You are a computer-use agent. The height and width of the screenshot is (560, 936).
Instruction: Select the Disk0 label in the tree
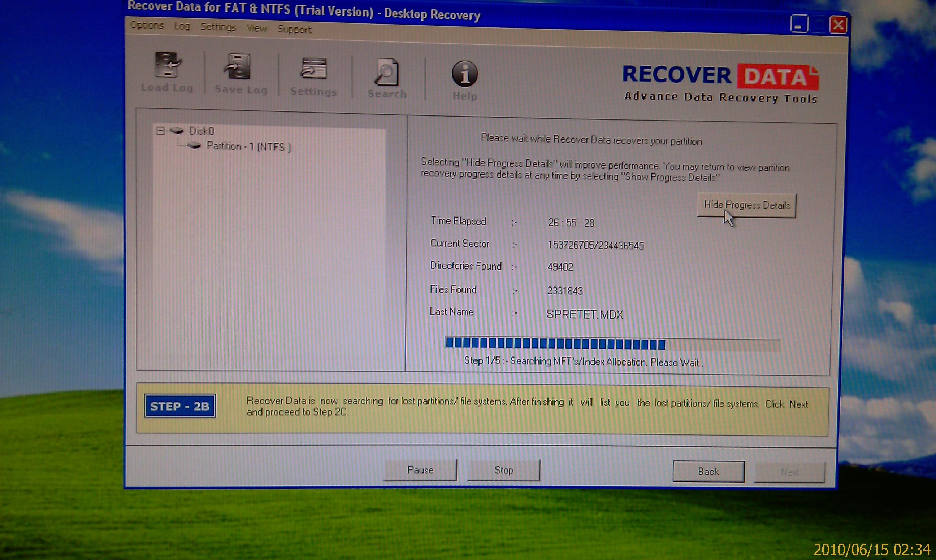201,131
